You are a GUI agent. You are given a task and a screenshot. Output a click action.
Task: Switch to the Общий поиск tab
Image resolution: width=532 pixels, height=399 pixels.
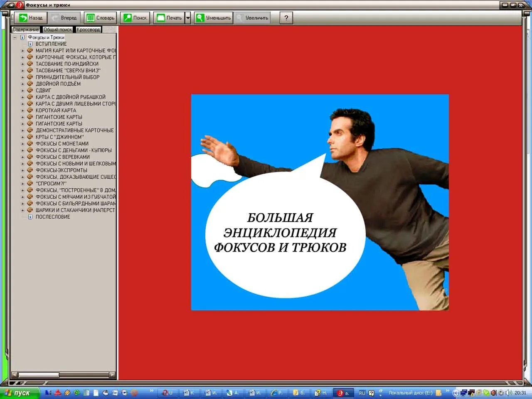[x=57, y=30]
